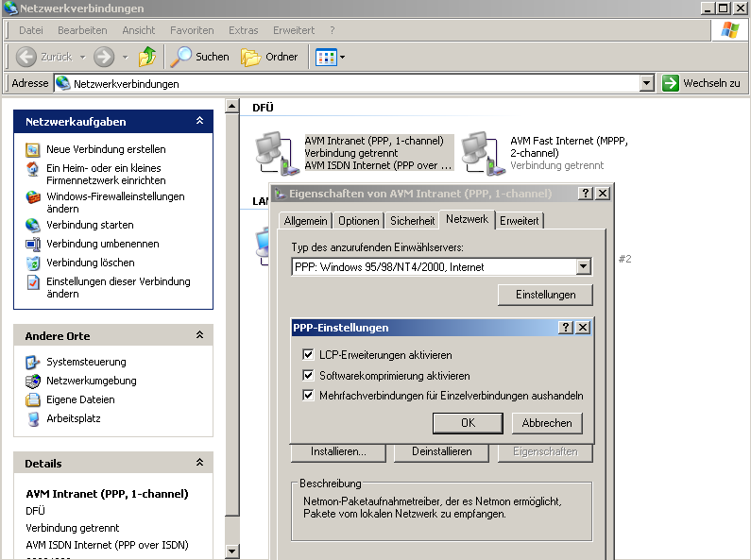
Task: Open the Erweitert menu
Action: (x=294, y=30)
